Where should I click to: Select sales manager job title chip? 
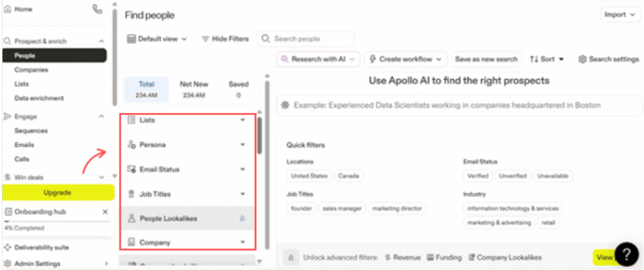pos(342,208)
